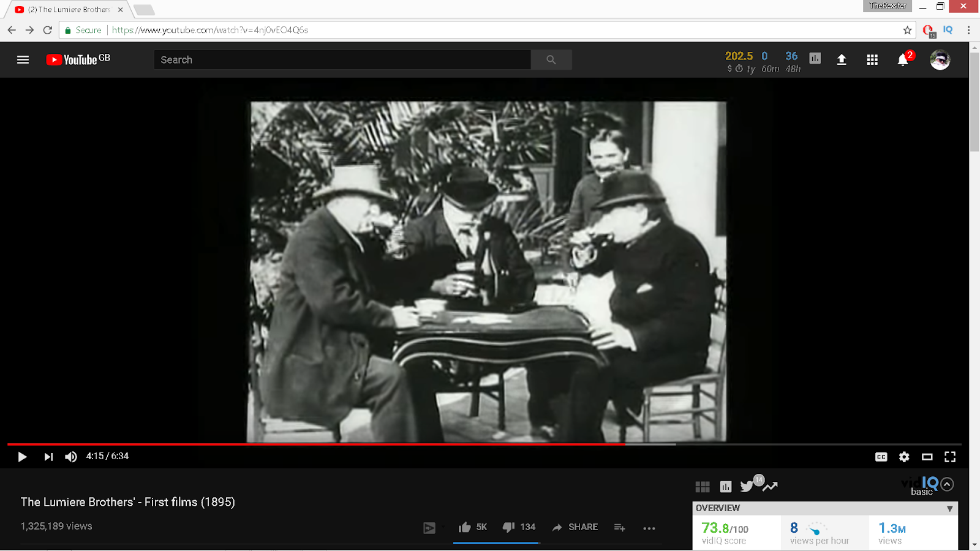Open the vidIQ stats bar chart icon in header
The height and width of the screenshot is (551, 980).
pyautogui.click(x=815, y=58)
